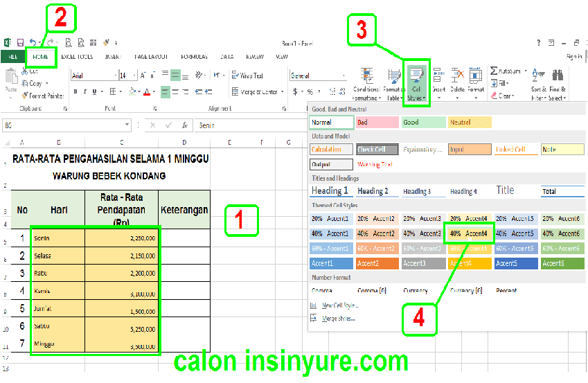Open Conditional Formatting icon
The width and height of the screenshot is (588, 383).
366,75
